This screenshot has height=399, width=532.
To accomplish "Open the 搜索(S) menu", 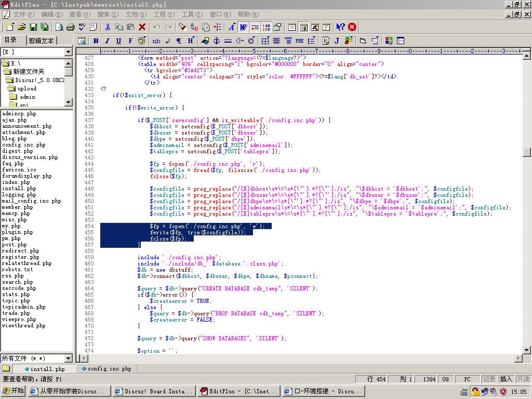I will [x=108, y=15].
